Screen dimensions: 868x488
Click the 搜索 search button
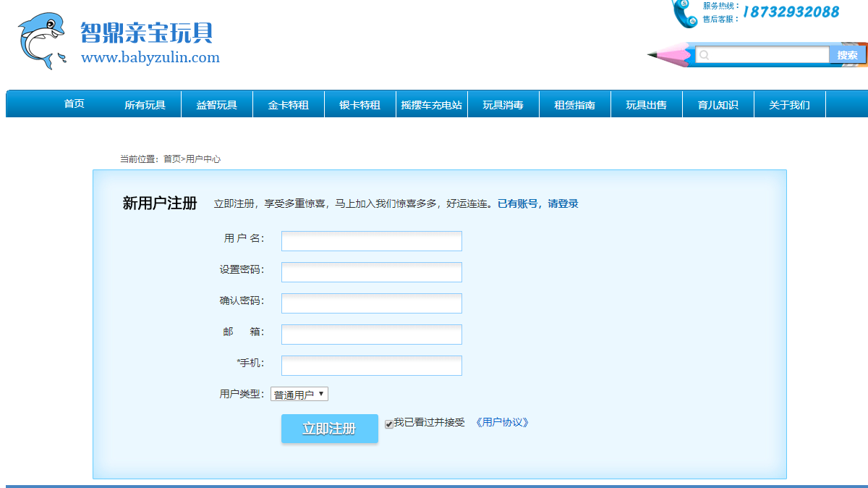[x=848, y=55]
